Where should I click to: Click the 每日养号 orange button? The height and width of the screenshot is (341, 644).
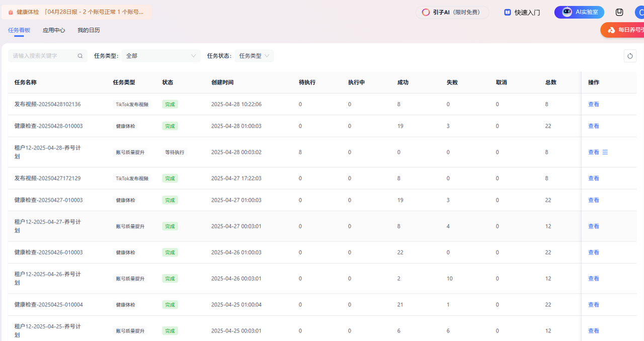pyautogui.click(x=622, y=30)
